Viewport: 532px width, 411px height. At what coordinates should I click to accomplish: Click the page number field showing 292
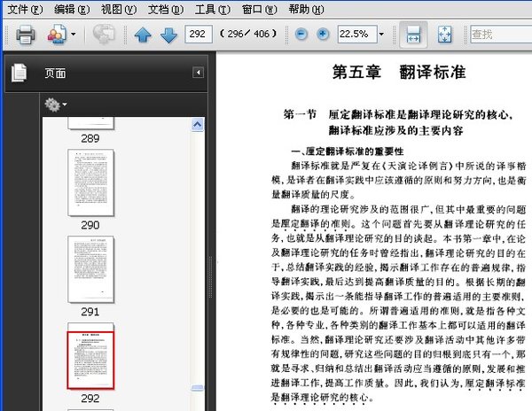point(199,35)
